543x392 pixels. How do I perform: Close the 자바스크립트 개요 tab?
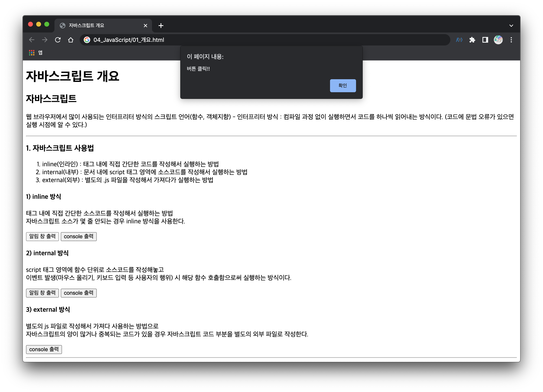(145, 26)
